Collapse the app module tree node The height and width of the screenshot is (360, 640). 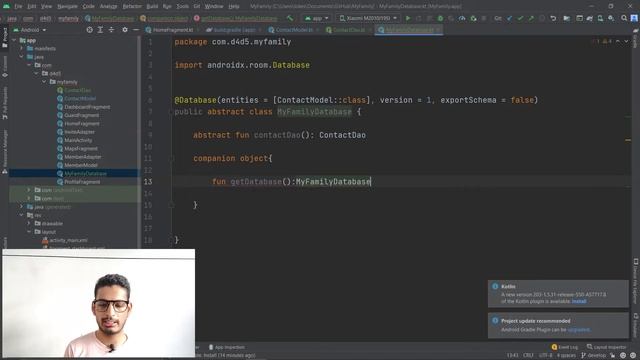pyautogui.click(x=14, y=40)
